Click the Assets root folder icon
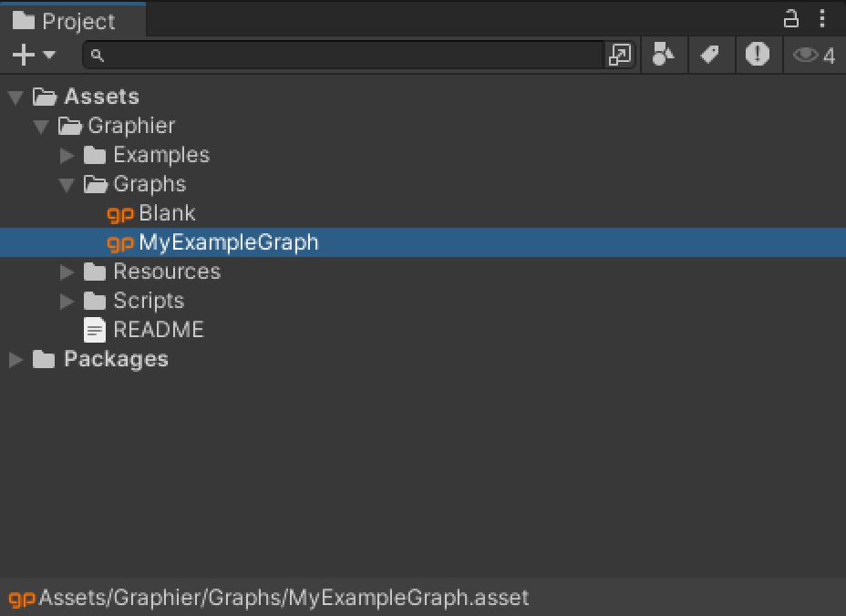The height and width of the screenshot is (616, 846). (43, 96)
